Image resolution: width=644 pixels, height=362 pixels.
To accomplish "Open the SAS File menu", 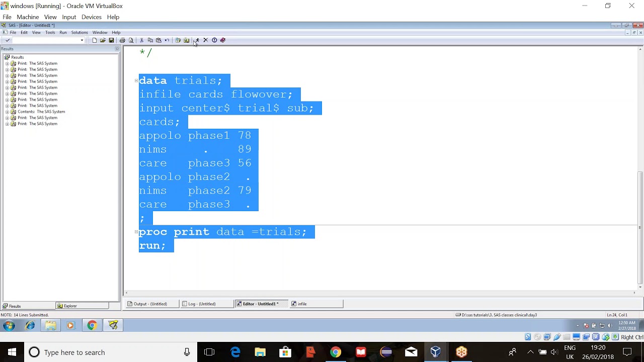I will pyautogui.click(x=13, y=32).
